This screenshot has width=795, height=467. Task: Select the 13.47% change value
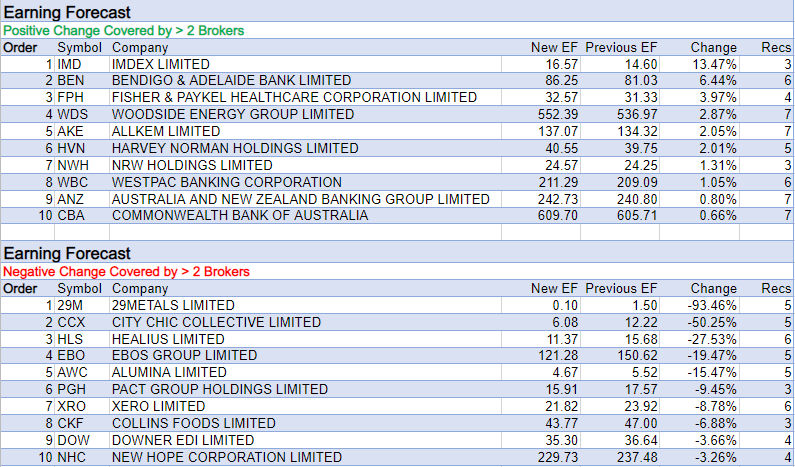pyautogui.click(x=713, y=63)
